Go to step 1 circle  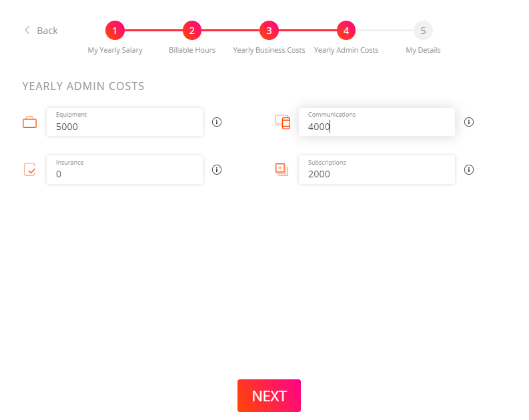(x=115, y=30)
